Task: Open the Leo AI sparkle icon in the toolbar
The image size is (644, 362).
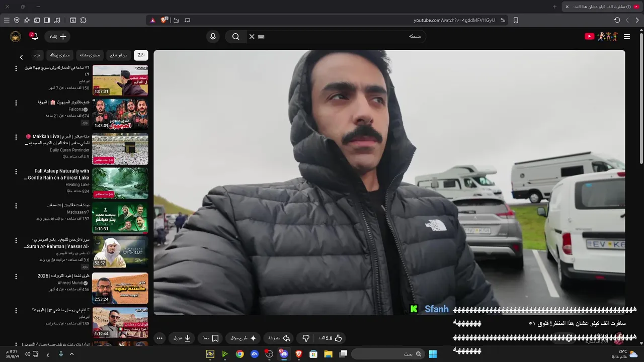Action: (x=27, y=20)
